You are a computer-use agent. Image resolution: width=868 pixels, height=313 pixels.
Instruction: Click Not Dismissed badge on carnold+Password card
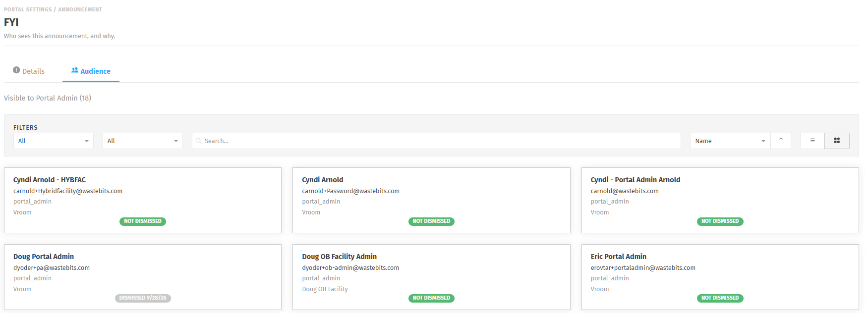pos(431,221)
